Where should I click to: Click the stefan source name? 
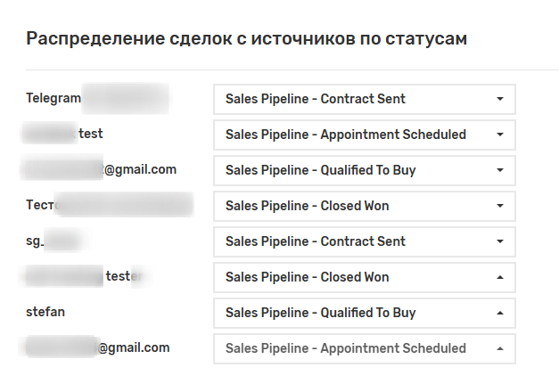pyautogui.click(x=45, y=312)
